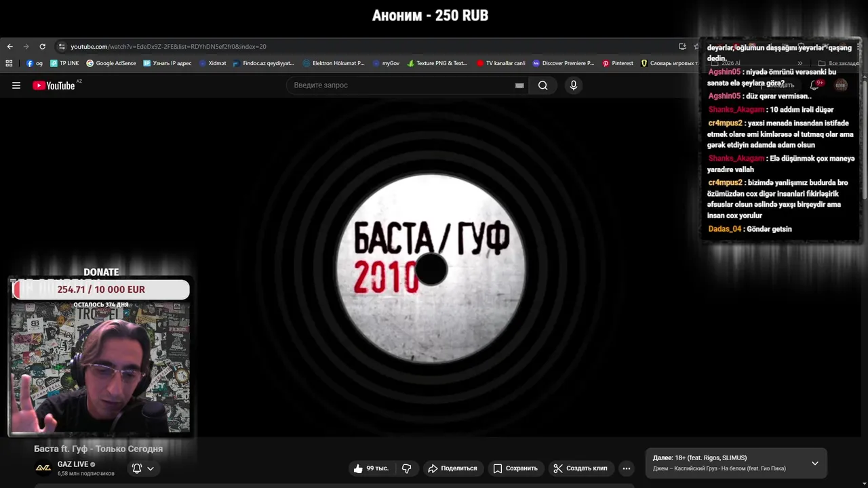Image resolution: width=868 pixels, height=488 pixels.
Task: Open the Discover Premiere Pro bookmark
Action: (x=564, y=63)
